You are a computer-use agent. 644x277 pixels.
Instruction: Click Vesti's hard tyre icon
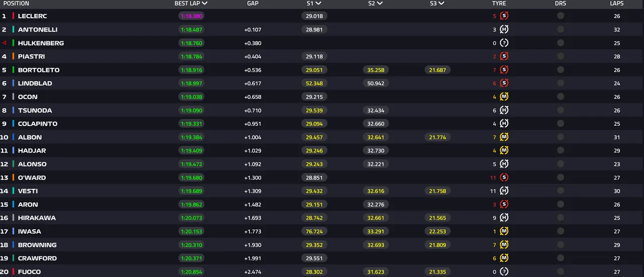(504, 191)
